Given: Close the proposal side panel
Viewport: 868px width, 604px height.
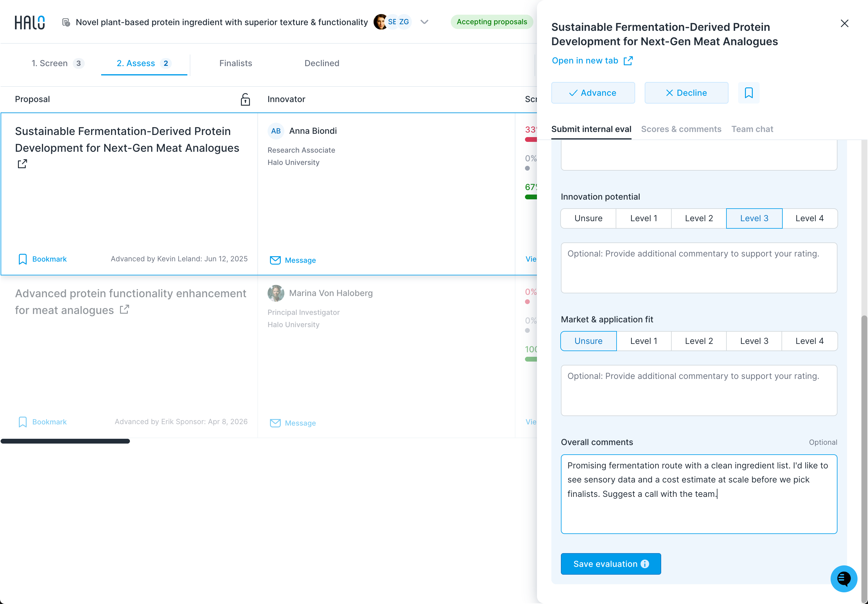Looking at the screenshot, I should pos(845,23).
